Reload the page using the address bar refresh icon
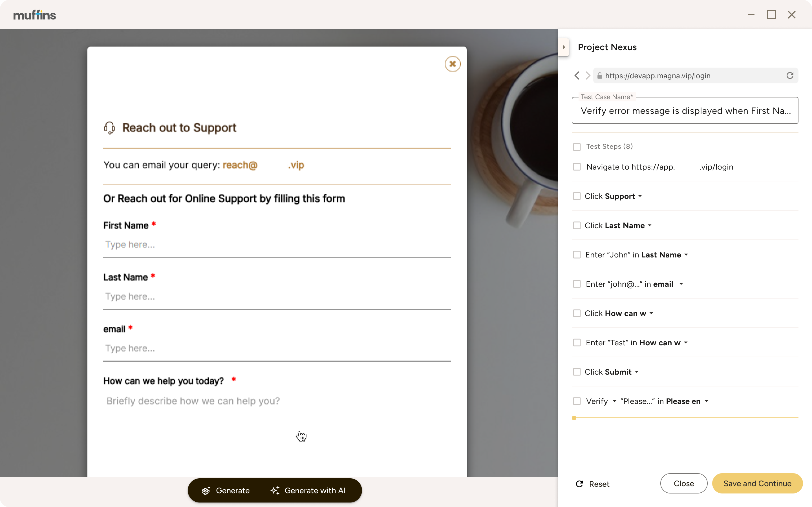This screenshot has height=507, width=812. tap(790, 75)
